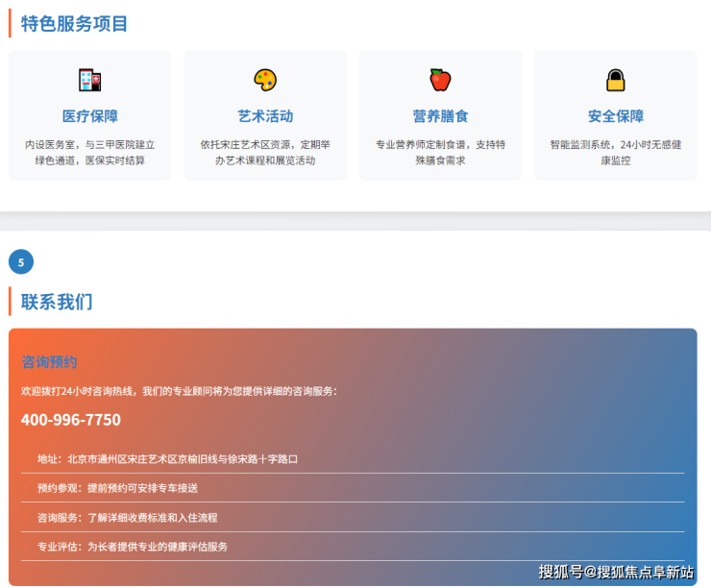
Task: Click the padlock icon for 安全保障
Action: pyautogui.click(x=616, y=80)
